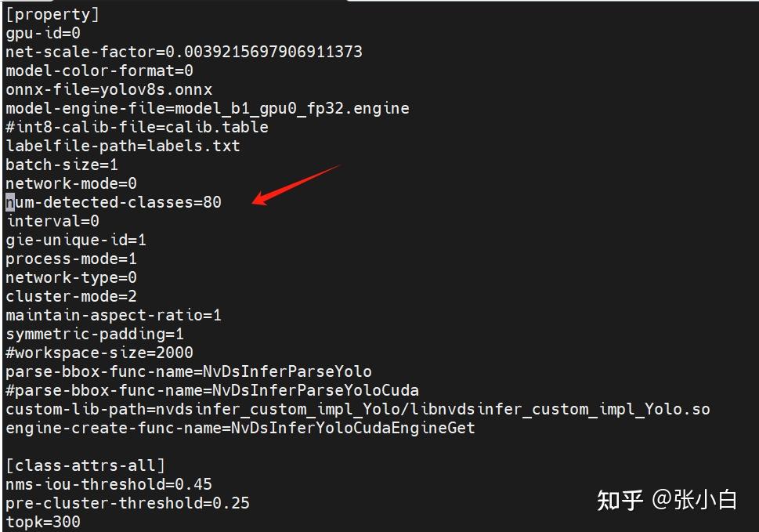759x532 pixels.
Task: Click the cluster-mode=2 line
Action: tap(71, 296)
